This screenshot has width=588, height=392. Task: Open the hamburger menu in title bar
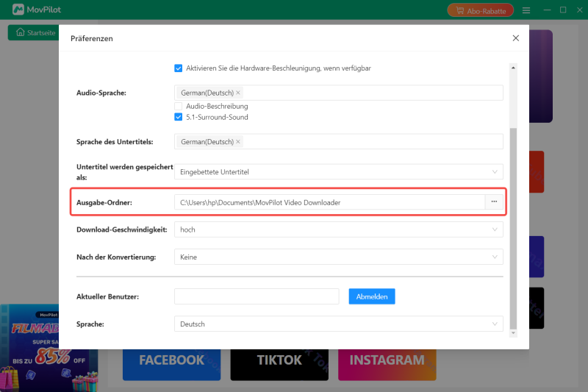pos(526,10)
